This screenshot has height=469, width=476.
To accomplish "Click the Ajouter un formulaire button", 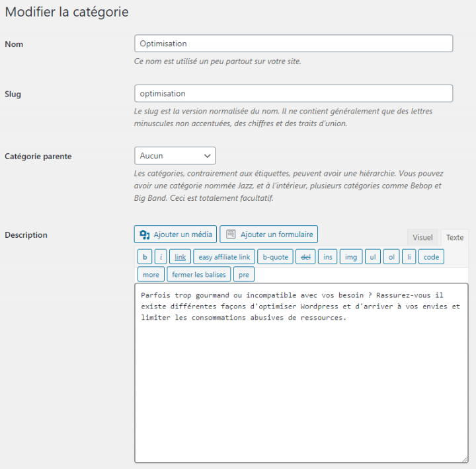I will click(x=268, y=234).
